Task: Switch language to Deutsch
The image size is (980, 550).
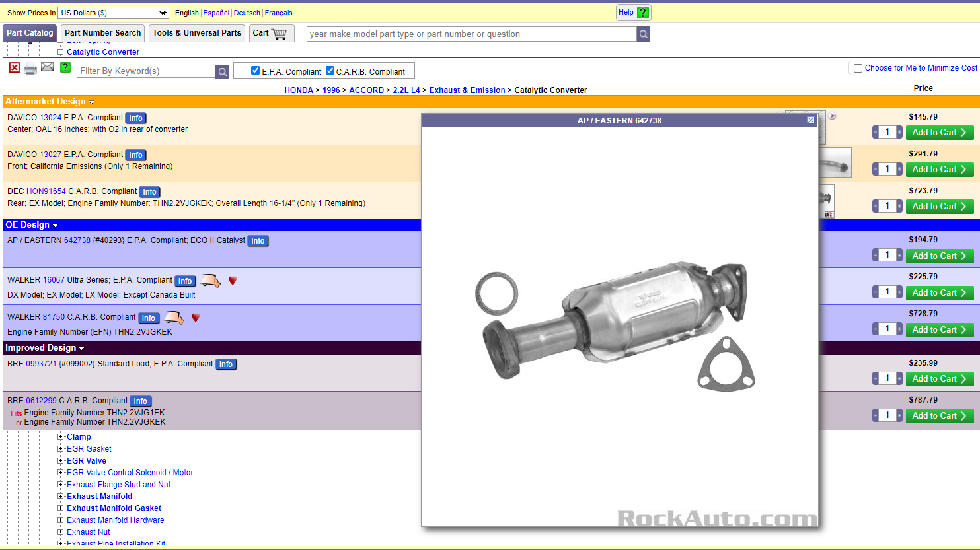Action: point(247,13)
